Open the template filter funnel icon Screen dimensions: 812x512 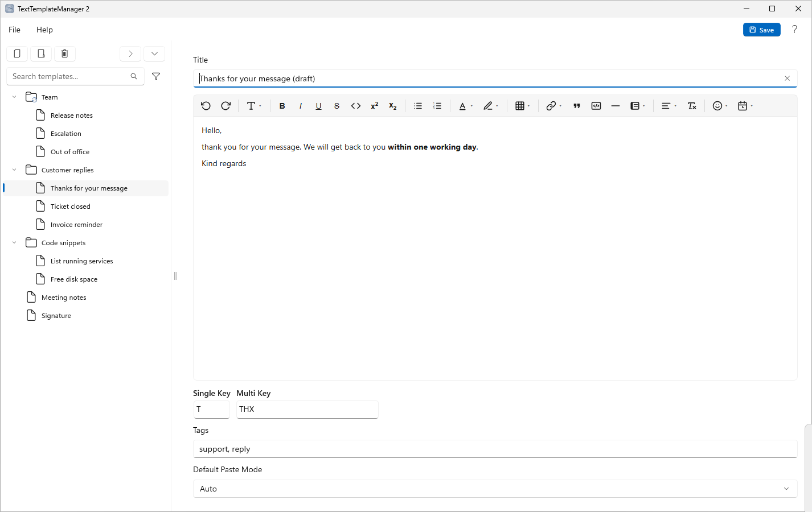[156, 76]
